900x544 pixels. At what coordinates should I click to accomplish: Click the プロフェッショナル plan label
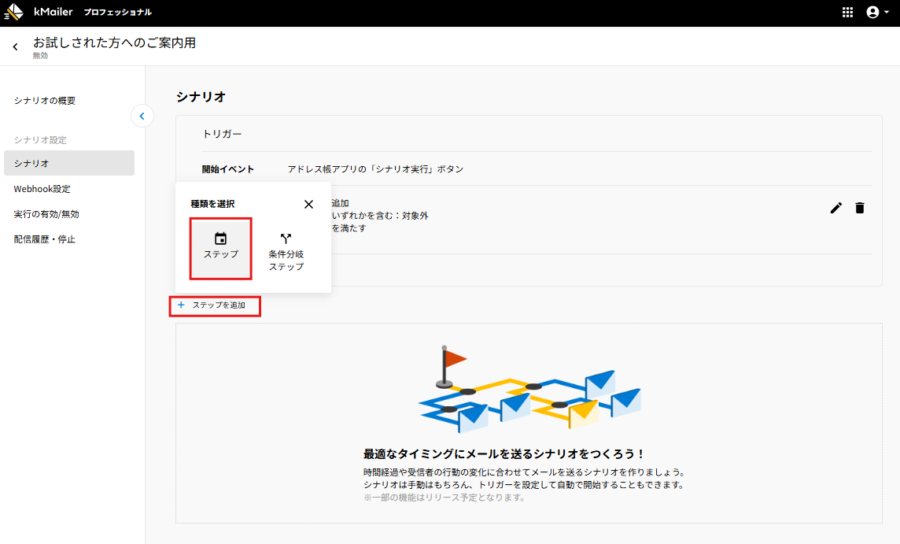click(117, 12)
